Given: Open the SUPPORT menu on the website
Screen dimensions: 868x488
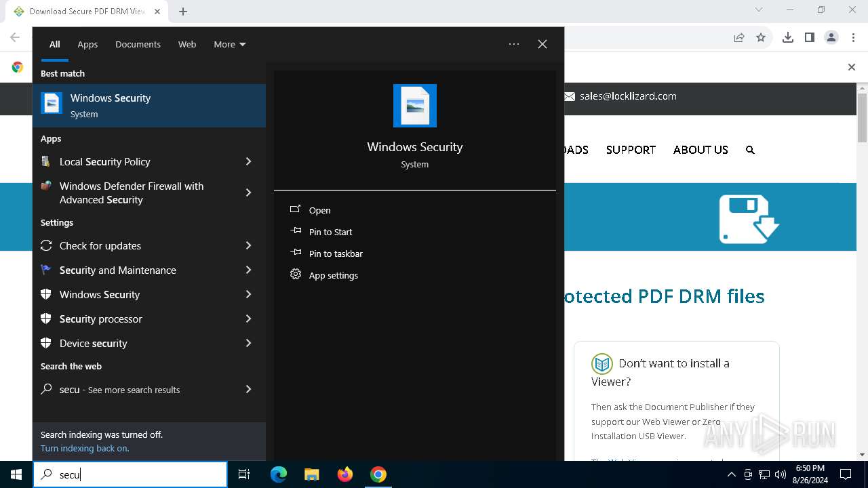Looking at the screenshot, I should (x=631, y=150).
